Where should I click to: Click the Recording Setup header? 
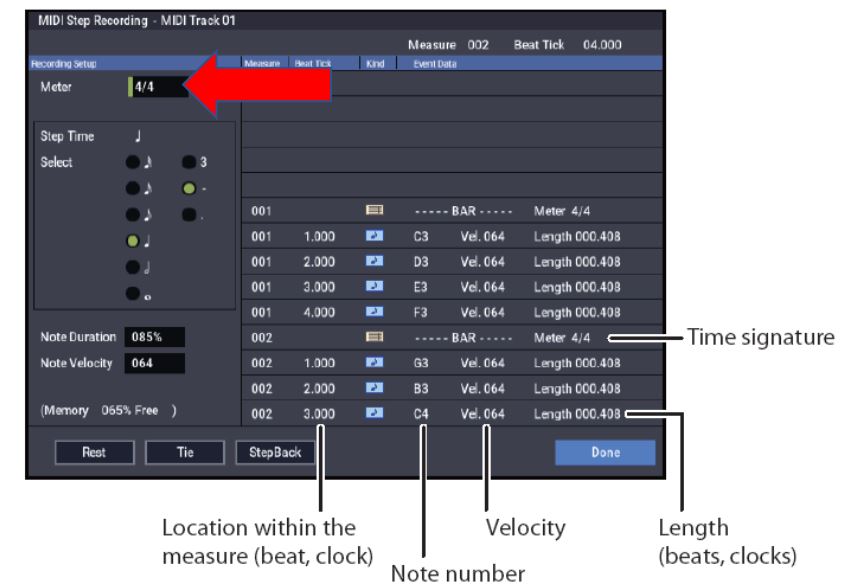click(64, 64)
